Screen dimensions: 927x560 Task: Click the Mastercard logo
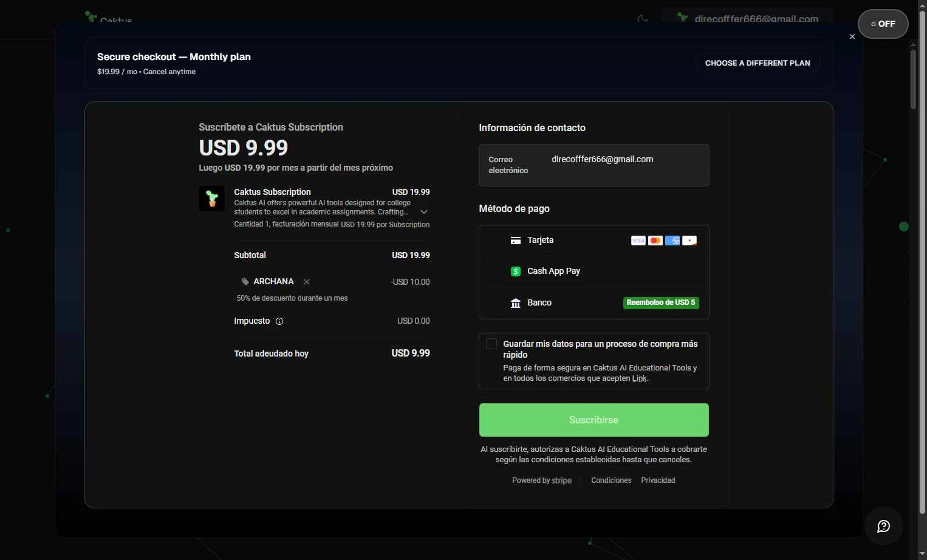[x=655, y=241]
